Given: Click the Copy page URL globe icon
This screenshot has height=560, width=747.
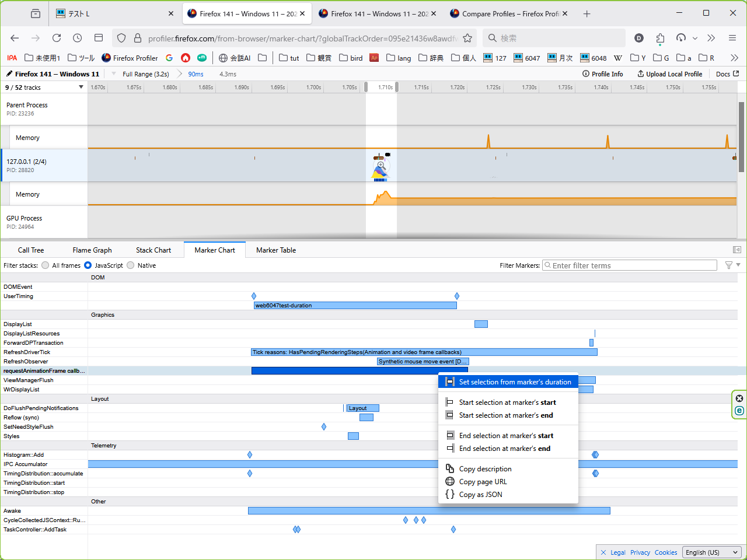Looking at the screenshot, I should pos(450,481).
